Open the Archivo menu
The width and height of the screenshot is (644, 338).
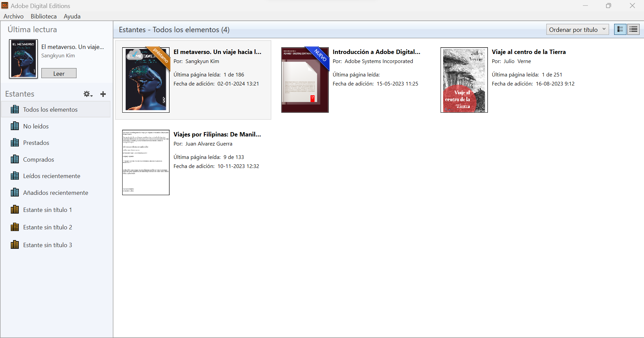tap(13, 16)
